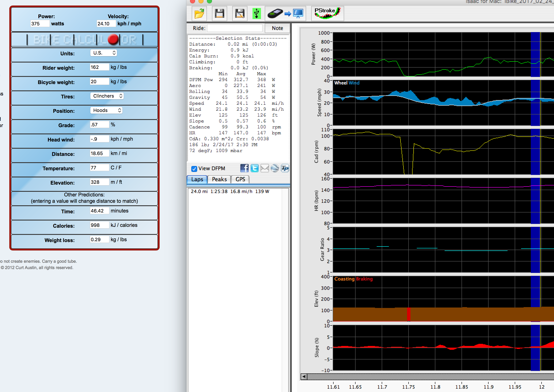Click the email envelope icon
This screenshot has width=554, height=392.
pyautogui.click(x=265, y=168)
